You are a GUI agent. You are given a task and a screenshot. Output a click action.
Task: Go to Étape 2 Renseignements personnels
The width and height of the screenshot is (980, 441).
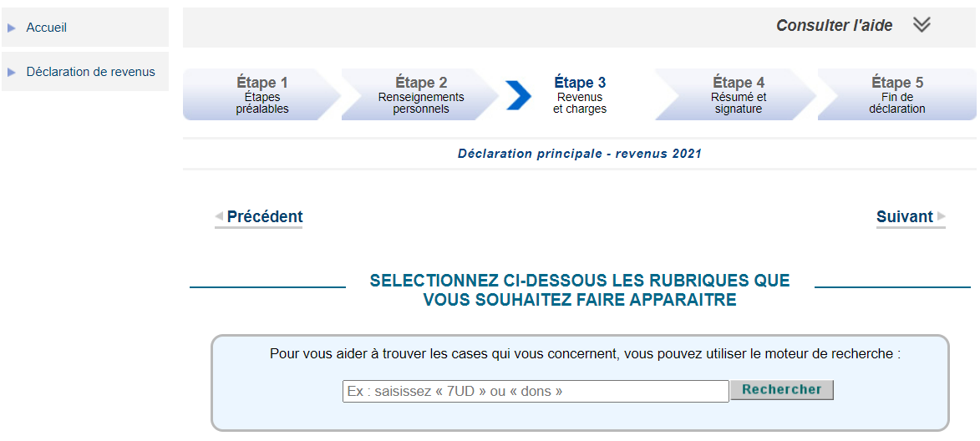(421, 95)
